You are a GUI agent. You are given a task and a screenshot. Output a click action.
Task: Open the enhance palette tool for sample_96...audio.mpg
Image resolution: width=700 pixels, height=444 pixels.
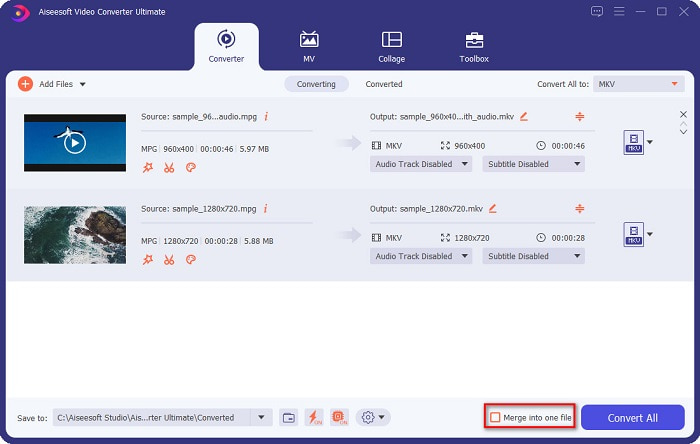191,167
